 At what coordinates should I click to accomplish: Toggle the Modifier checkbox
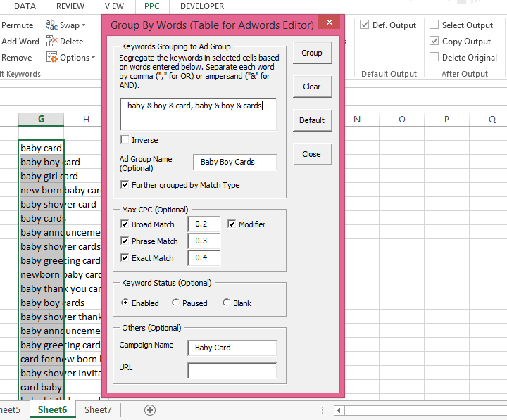tap(232, 224)
